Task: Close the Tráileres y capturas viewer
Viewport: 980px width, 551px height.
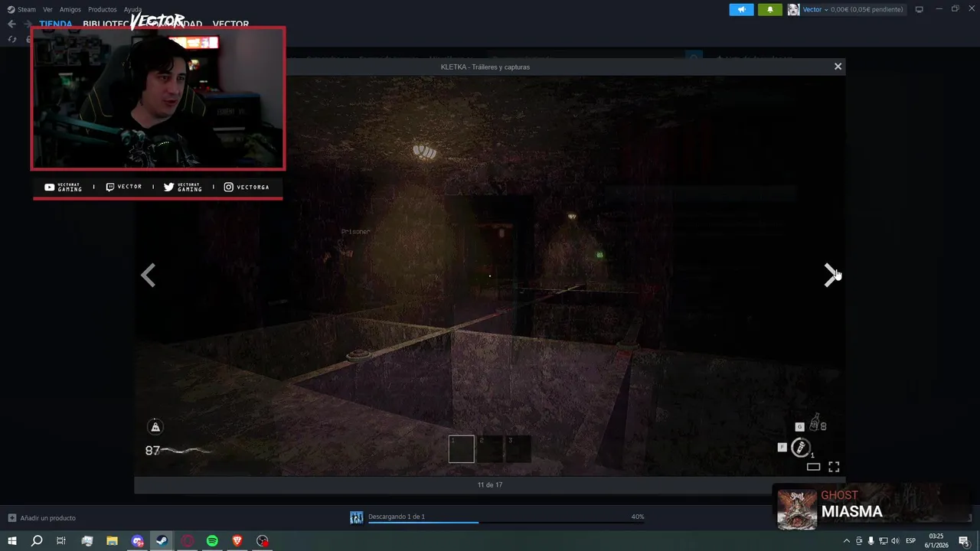Action: pos(838,67)
